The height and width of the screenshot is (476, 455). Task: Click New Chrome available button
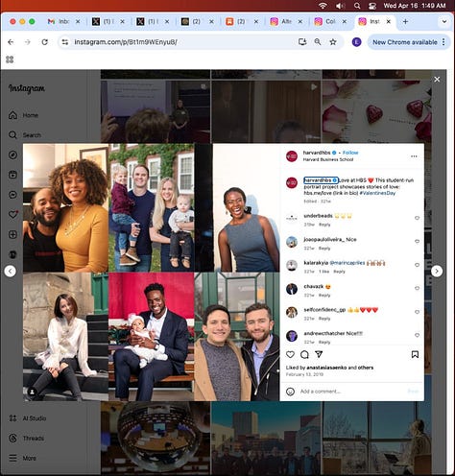(404, 42)
